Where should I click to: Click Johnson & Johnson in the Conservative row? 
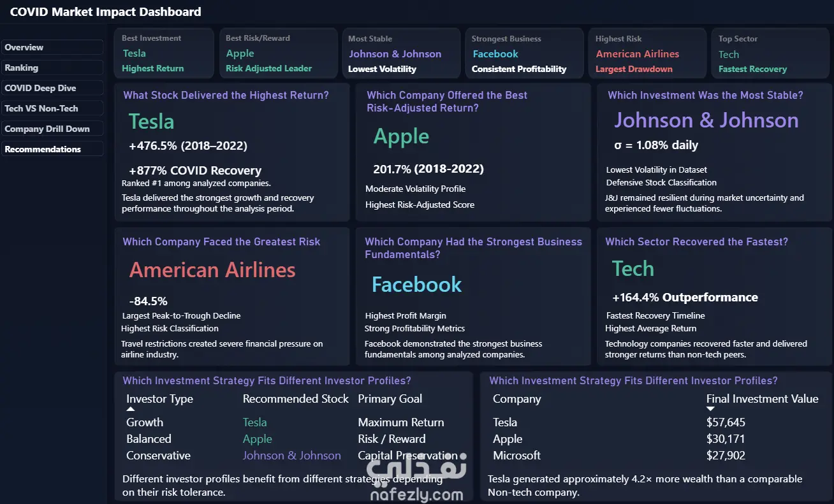292,456
